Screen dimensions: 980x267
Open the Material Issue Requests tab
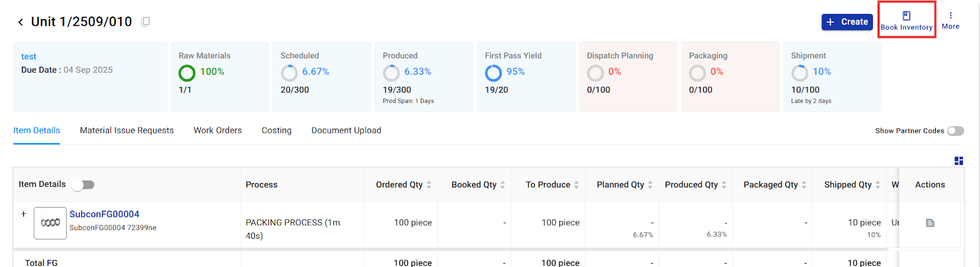point(127,130)
